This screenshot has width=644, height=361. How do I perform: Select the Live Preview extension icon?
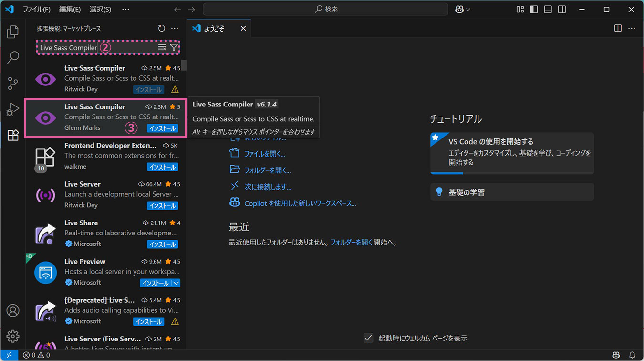[x=46, y=272]
